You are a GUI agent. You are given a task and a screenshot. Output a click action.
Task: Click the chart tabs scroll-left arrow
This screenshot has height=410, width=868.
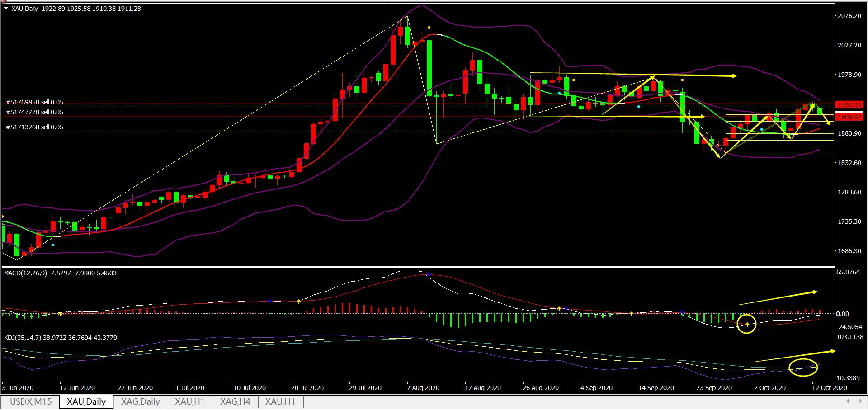848,401
